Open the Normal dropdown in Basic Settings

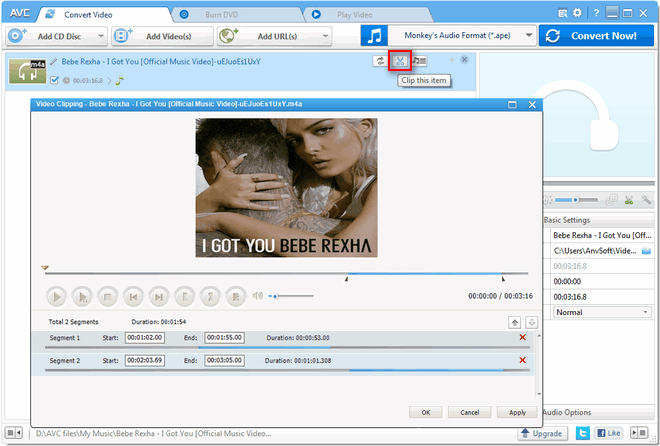click(602, 312)
